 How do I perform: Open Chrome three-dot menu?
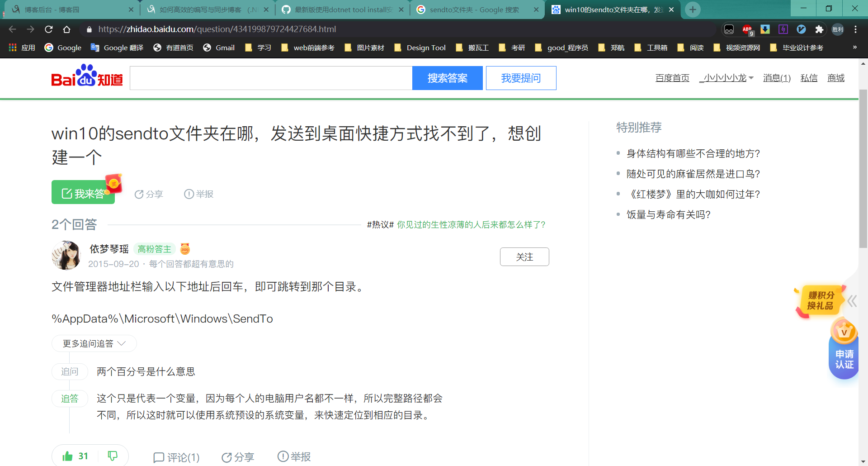855,29
